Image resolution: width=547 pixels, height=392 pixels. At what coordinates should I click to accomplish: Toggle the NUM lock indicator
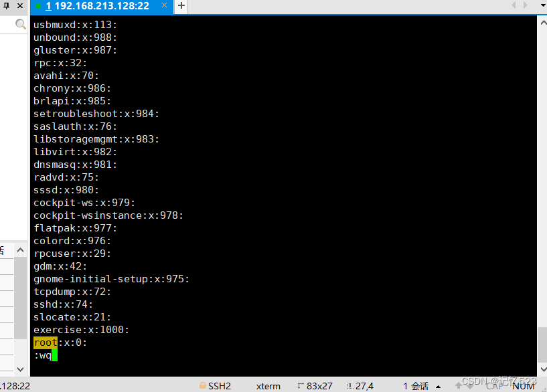pyautogui.click(x=524, y=385)
